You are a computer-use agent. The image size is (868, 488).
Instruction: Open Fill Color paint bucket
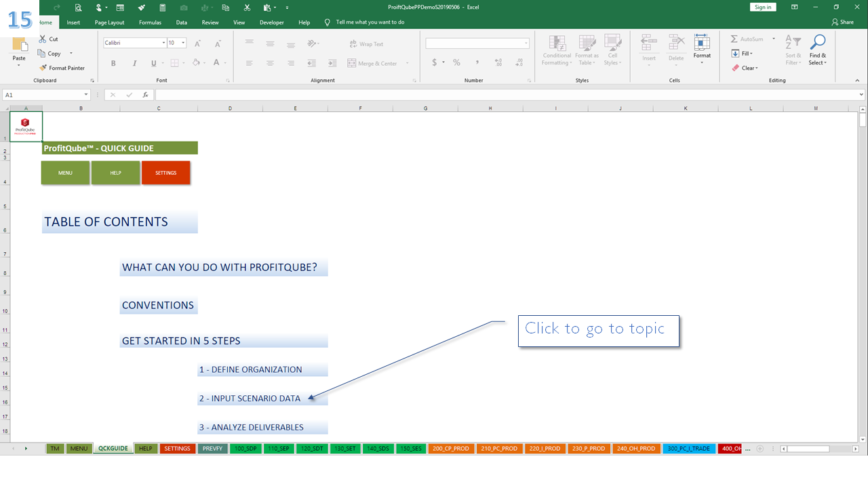coord(195,63)
